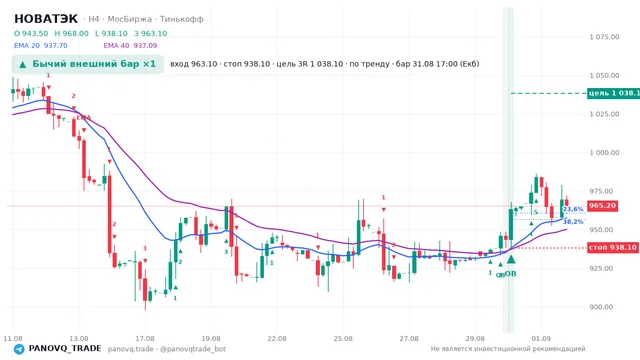Click the 'H 968.00' high value

click(71, 33)
